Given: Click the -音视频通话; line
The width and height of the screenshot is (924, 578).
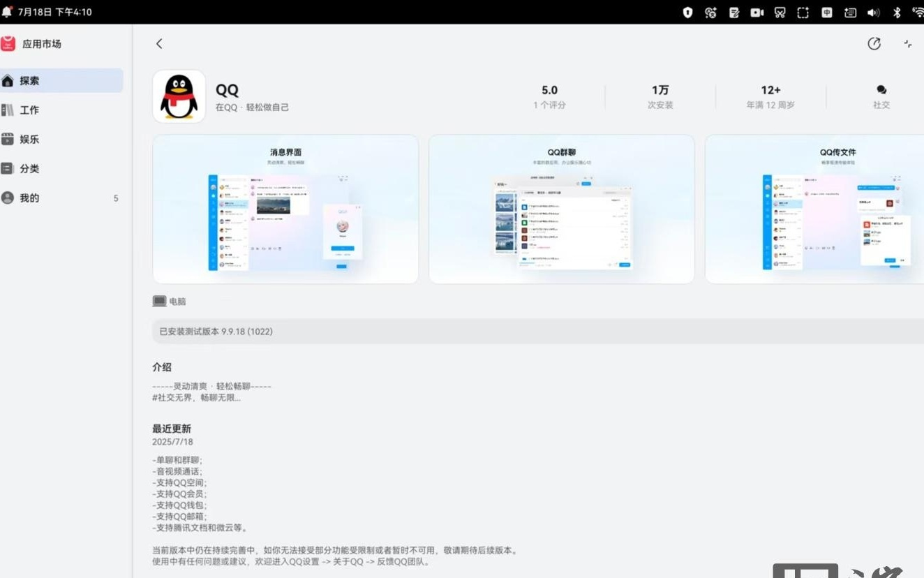Looking at the screenshot, I should pyautogui.click(x=177, y=471).
